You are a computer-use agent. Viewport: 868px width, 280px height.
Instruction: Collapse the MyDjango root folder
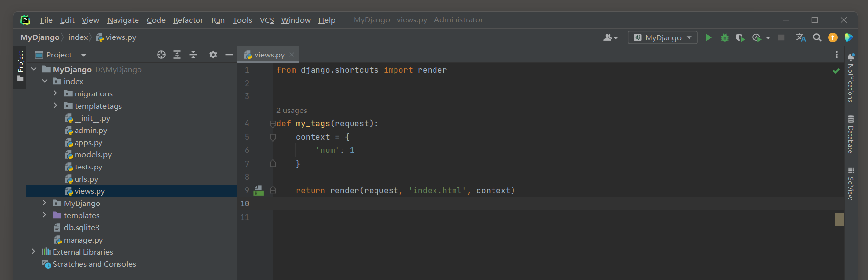point(34,69)
